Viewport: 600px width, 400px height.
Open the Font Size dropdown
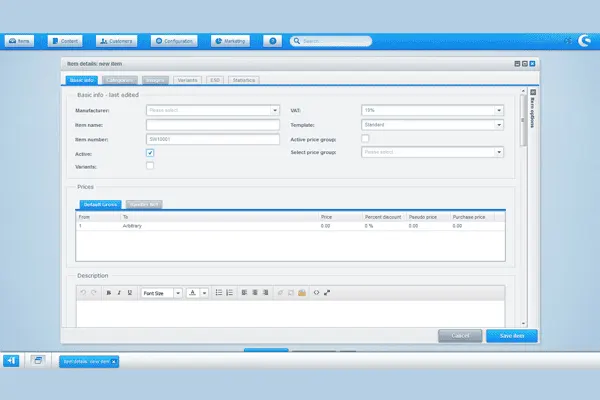(x=161, y=293)
